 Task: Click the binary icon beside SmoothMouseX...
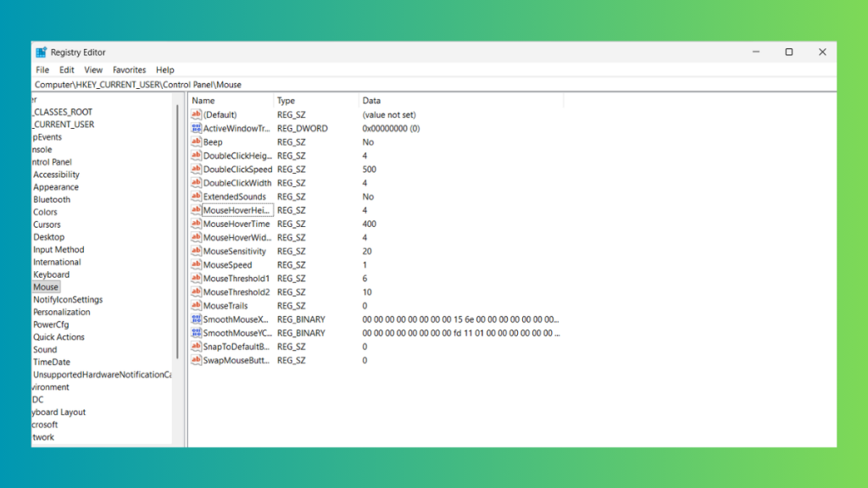196,319
